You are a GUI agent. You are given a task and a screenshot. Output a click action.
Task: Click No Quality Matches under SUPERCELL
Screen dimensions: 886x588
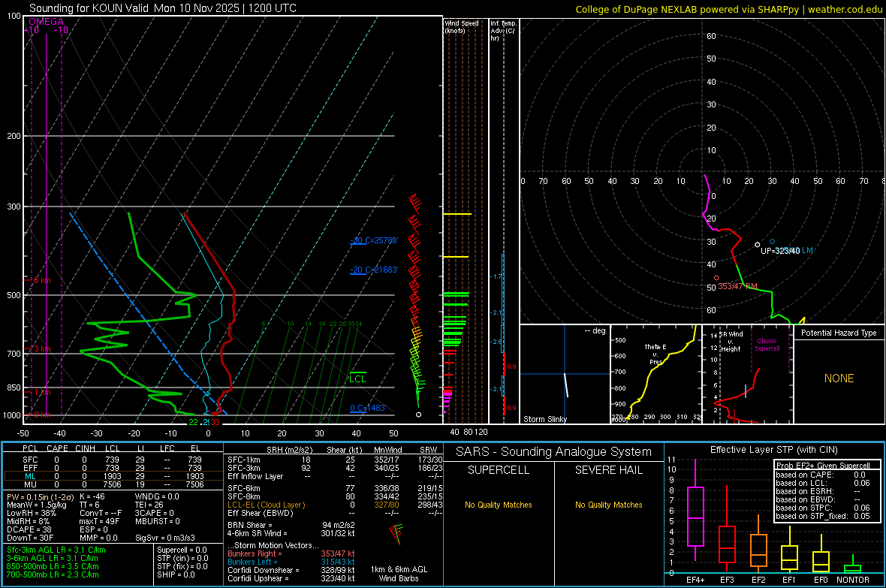click(499, 505)
